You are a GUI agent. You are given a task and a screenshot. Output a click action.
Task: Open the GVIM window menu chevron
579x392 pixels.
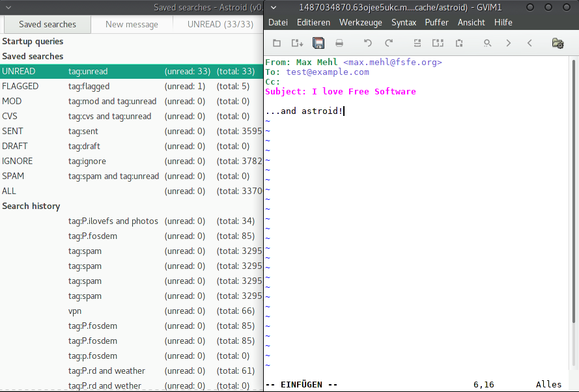tap(273, 7)
